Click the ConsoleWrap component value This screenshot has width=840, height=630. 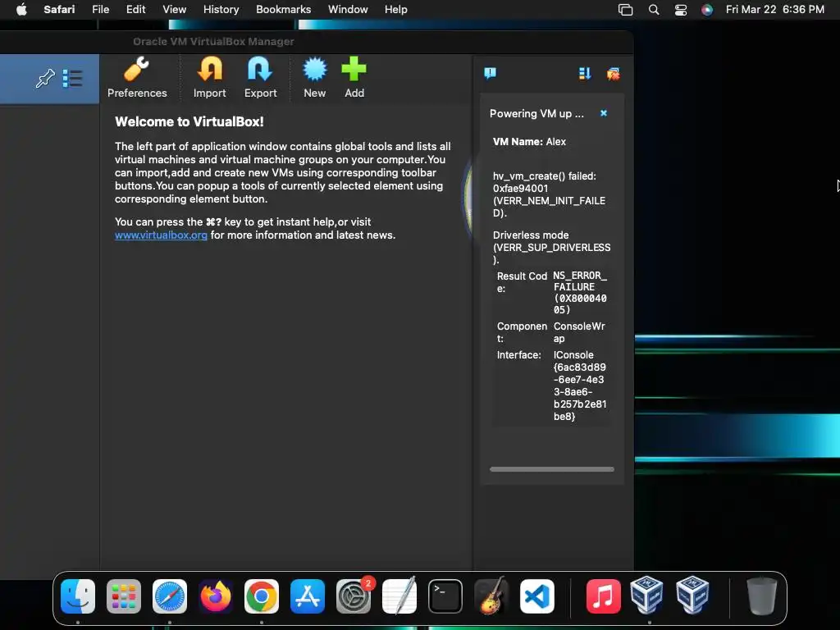pyautogui.click(x=579, y=332)
